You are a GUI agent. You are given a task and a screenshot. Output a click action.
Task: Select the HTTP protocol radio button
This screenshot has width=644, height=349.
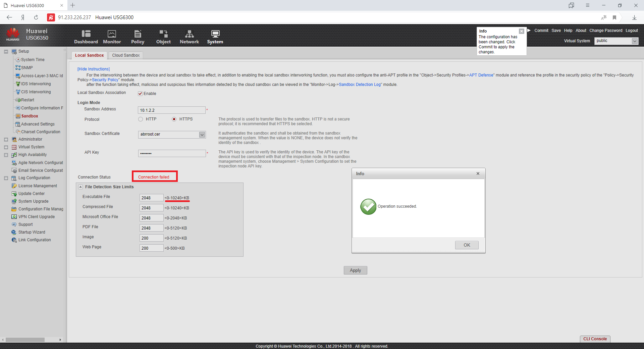[141, 119]
